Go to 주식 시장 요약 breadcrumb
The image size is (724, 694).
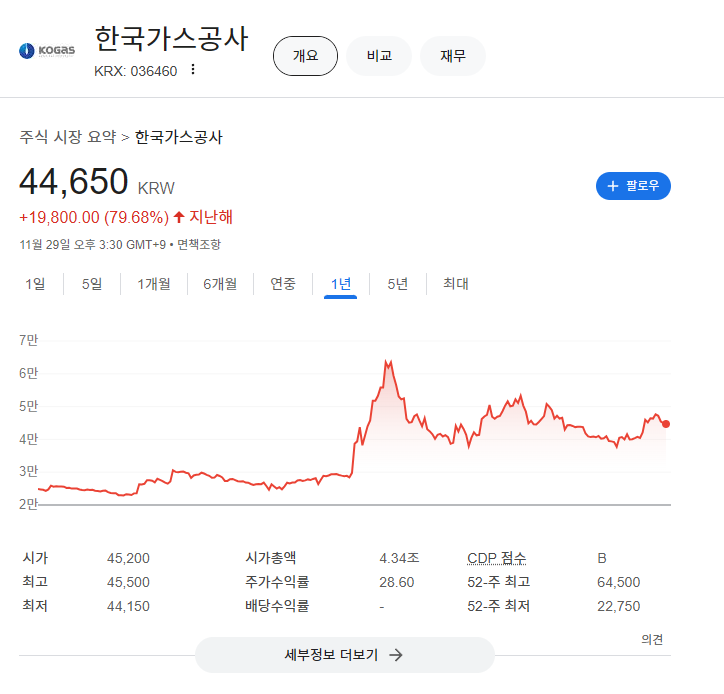point(68,137)
